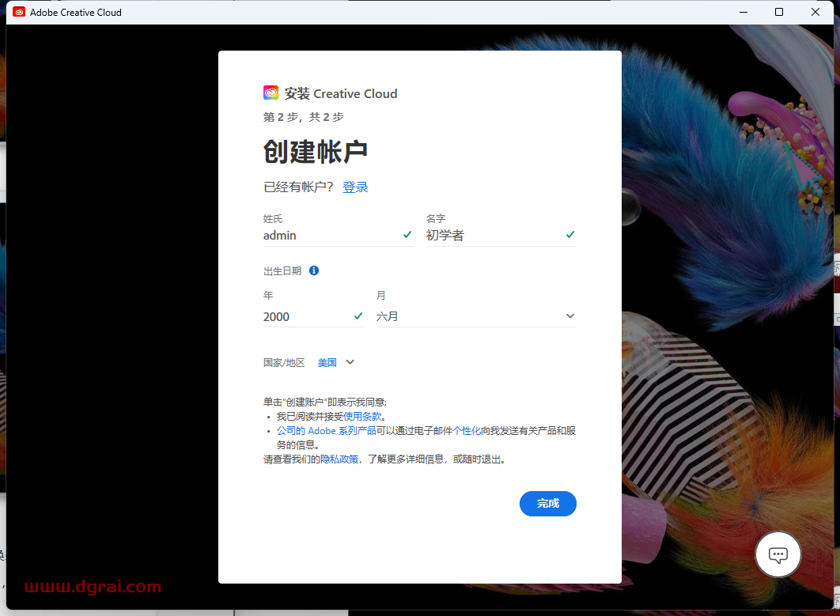Open the 国家/地区 dropdown showing 美国

336,362
